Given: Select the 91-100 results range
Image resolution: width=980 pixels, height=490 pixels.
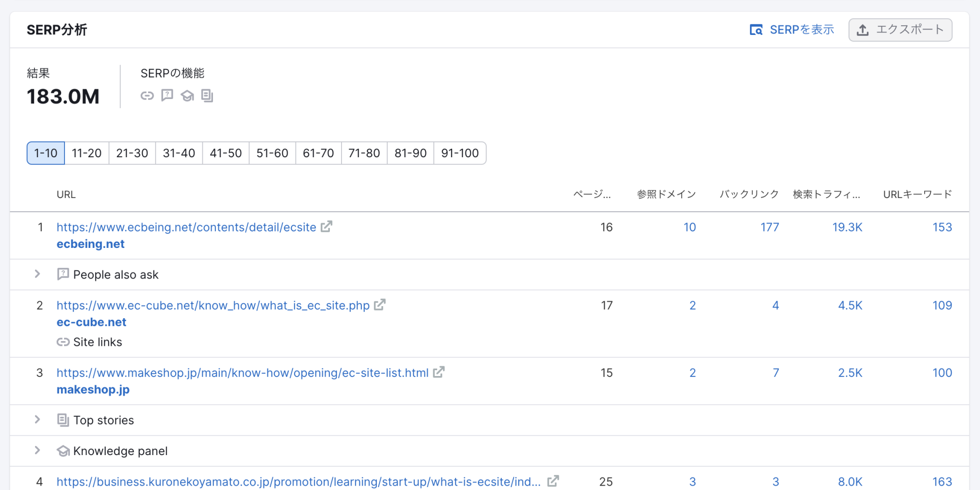Looking at the screenshot, I should pos(459,153).
